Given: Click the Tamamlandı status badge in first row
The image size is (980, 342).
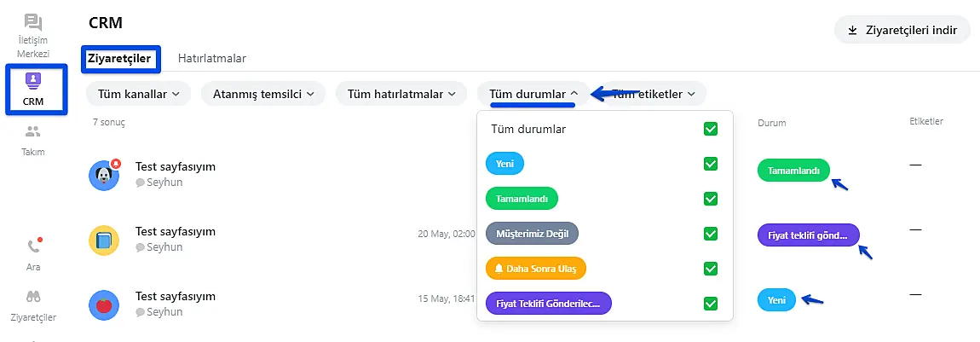Looking at the screenshot, I should point(793,171).
